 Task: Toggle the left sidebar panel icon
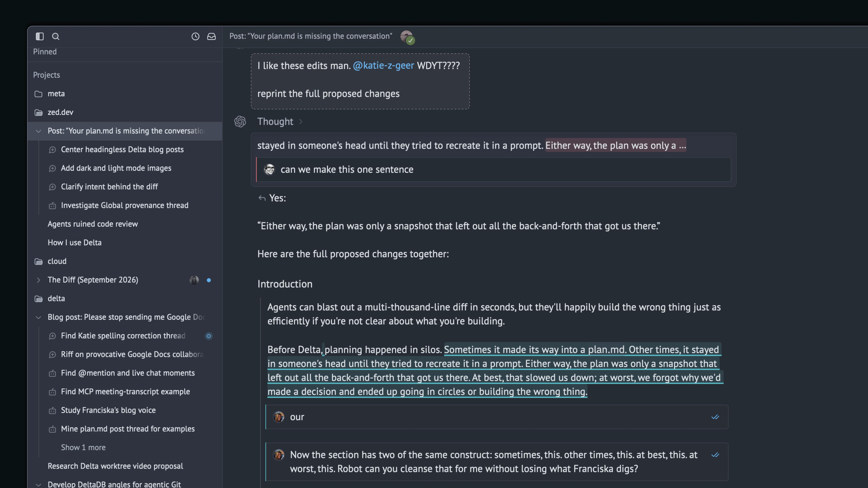pos(40,36)
